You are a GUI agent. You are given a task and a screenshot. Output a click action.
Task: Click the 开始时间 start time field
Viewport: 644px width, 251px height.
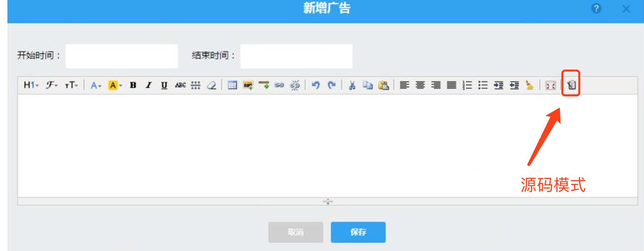point(121,56)
